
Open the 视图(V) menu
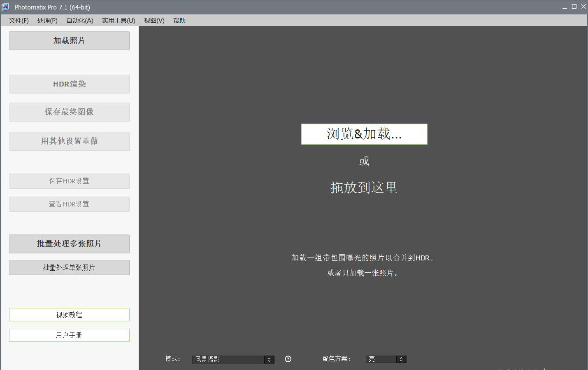tap(154, 21)
